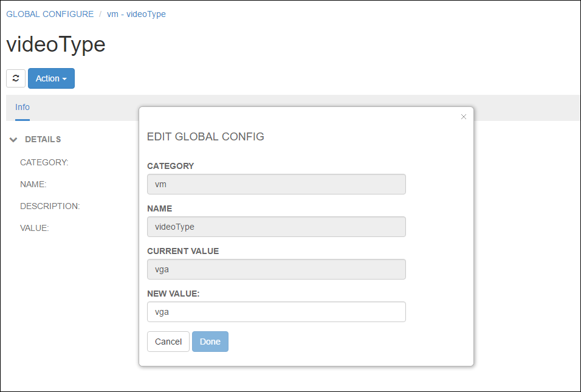Click the CATEGORY: label under Details

pyautogui.click(x=44, y=162)
